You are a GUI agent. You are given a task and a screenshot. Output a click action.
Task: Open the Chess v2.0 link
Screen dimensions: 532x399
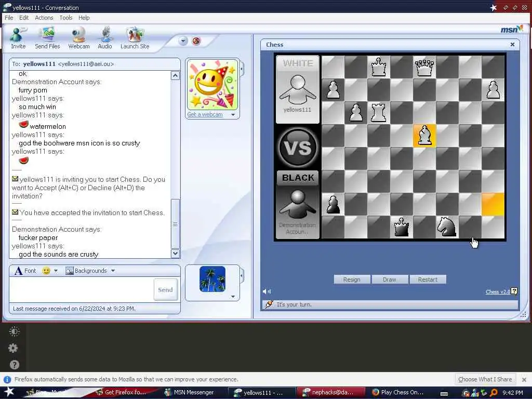click(x=498, y=292)
